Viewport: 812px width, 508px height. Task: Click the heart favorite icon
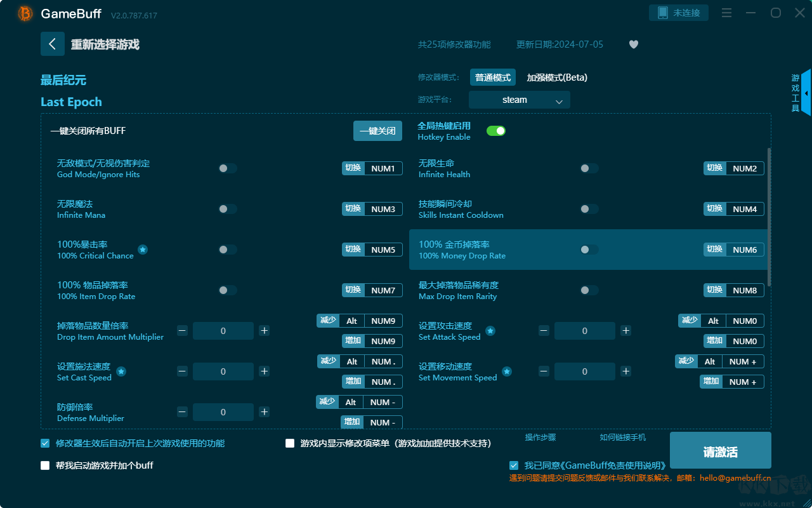tap(634, 44)
